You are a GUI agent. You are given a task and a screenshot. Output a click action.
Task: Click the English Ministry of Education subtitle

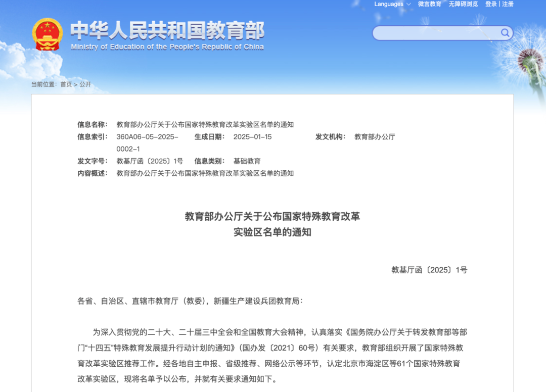tap(167, 47)
